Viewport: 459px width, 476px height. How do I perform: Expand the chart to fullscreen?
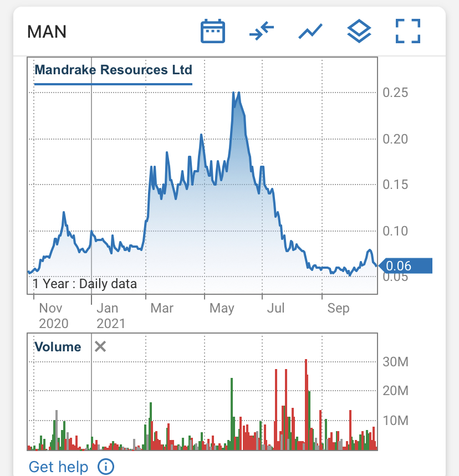[x=408, y=31]
